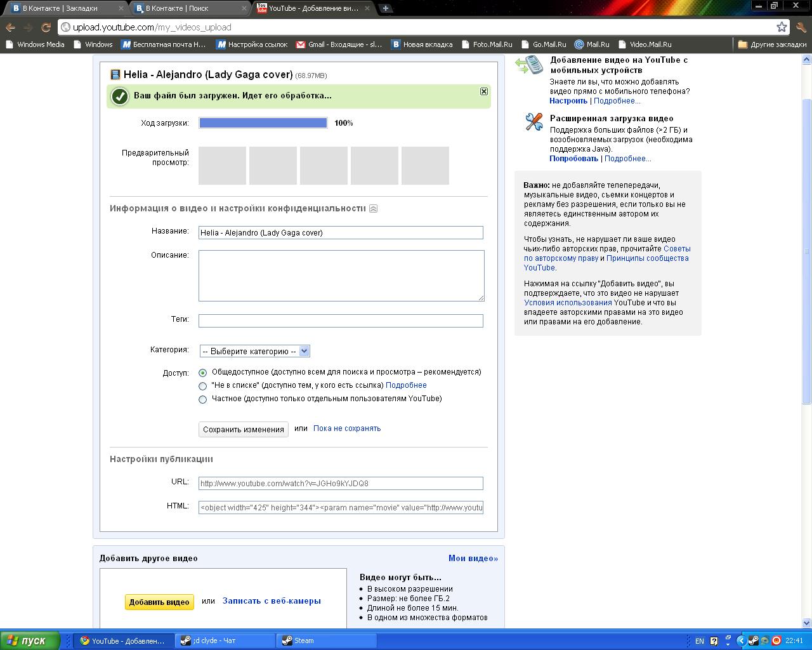This screenshot has height=650, width=812.
Task: Open the 'Другие закладки' bookmarks folder
Action: (772, 44)
